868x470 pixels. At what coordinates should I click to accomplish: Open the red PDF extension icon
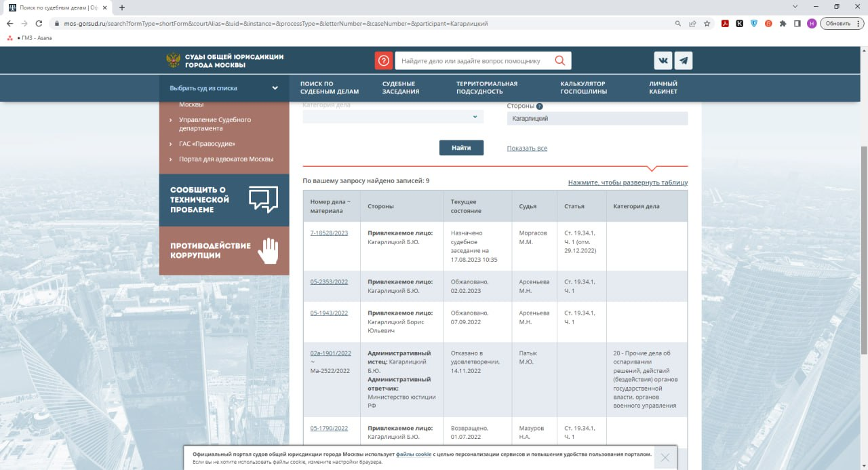(x=725, y=23)
